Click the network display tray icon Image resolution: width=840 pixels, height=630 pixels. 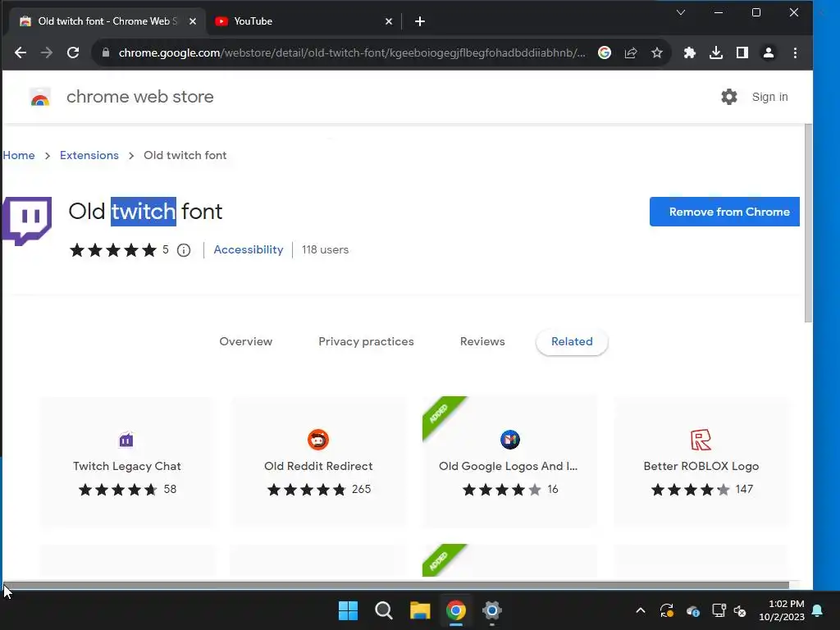[x=719, y=610]
